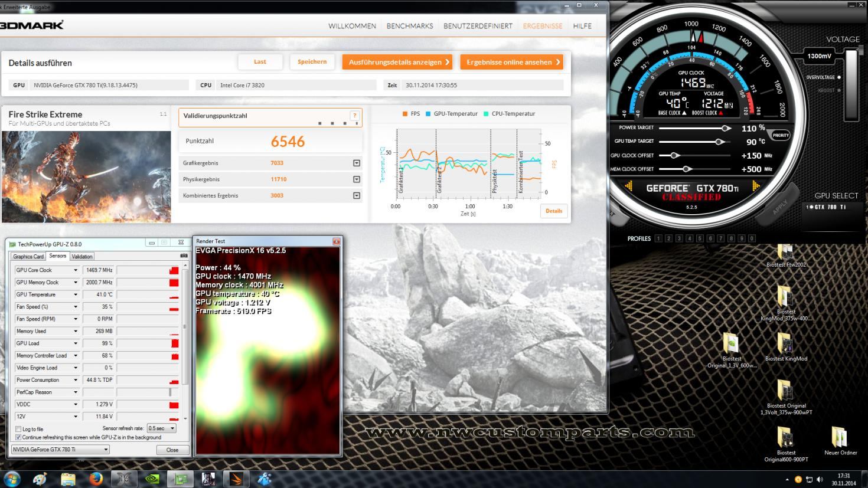Open the help question mark beside Validierungspunktzahl
868x488 pixels.
click(x=354, y=116)
